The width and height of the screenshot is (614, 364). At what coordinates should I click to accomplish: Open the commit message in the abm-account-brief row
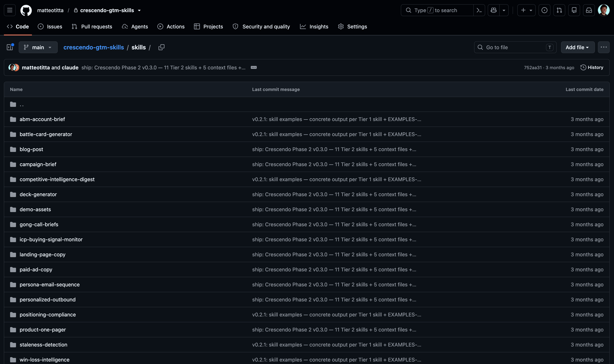tap(337, 119)
